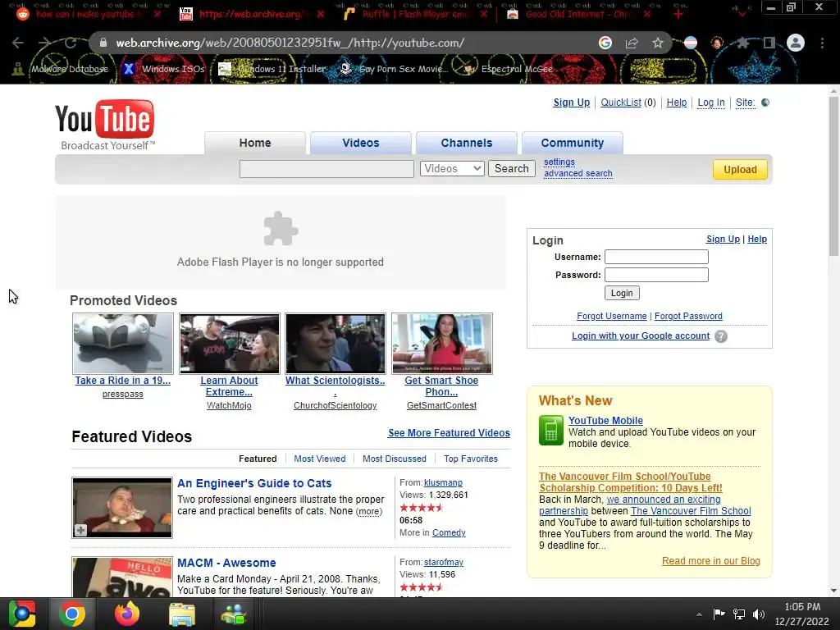This screenshot has width=840, height=630.
Task: Open Chrome from the taskbar
Action: coord(72,614)
